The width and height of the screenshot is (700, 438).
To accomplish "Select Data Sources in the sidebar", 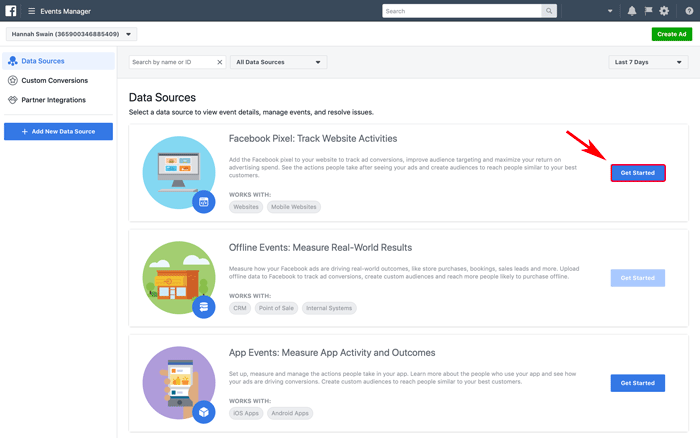I will [58, 61].
